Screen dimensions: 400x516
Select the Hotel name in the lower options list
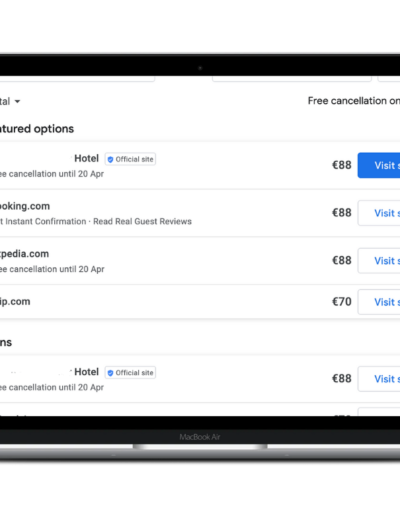click(86, 372)
